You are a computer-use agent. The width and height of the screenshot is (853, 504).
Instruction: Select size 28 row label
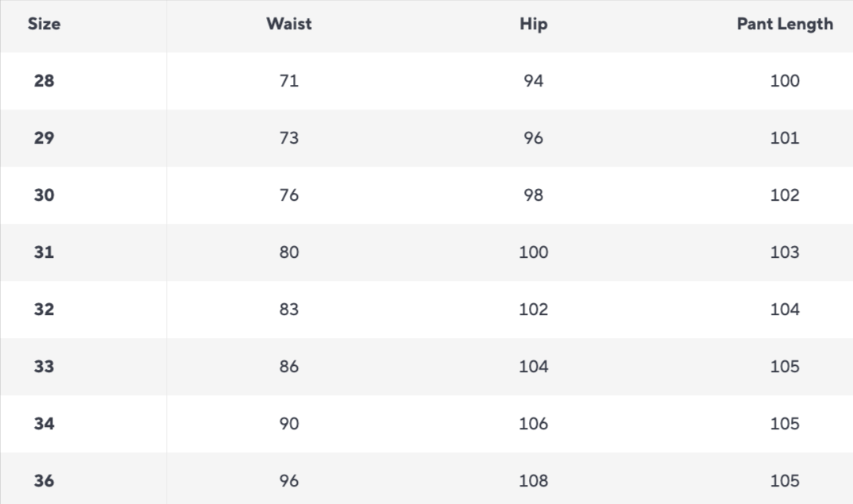tap(44, 81)
